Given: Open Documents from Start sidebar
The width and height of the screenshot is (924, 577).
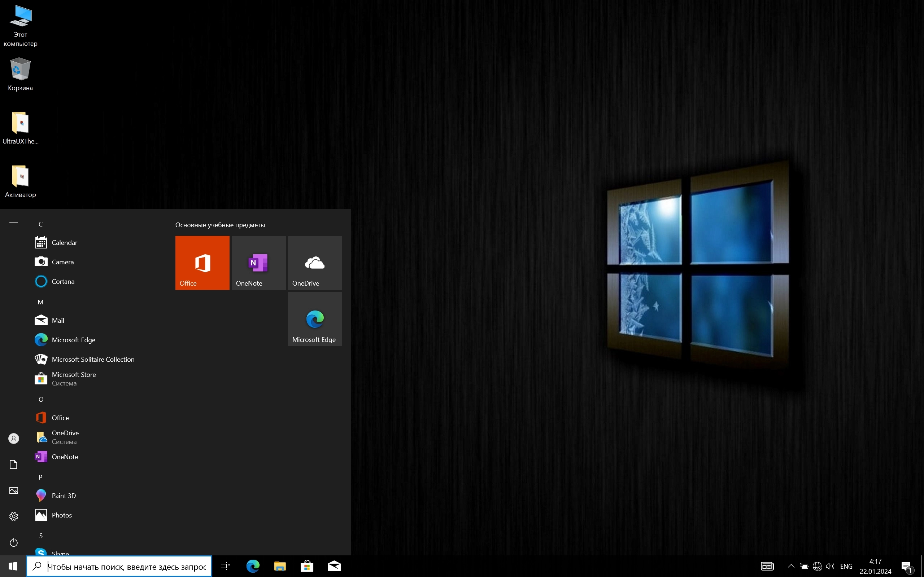Looking at the screenshot, I should [x=14, y=464].
